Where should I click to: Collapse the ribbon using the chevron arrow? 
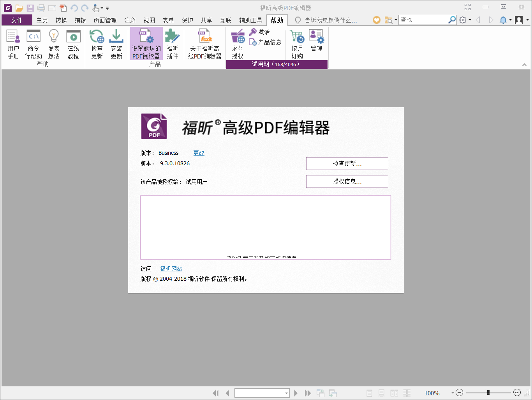point(524,65)
